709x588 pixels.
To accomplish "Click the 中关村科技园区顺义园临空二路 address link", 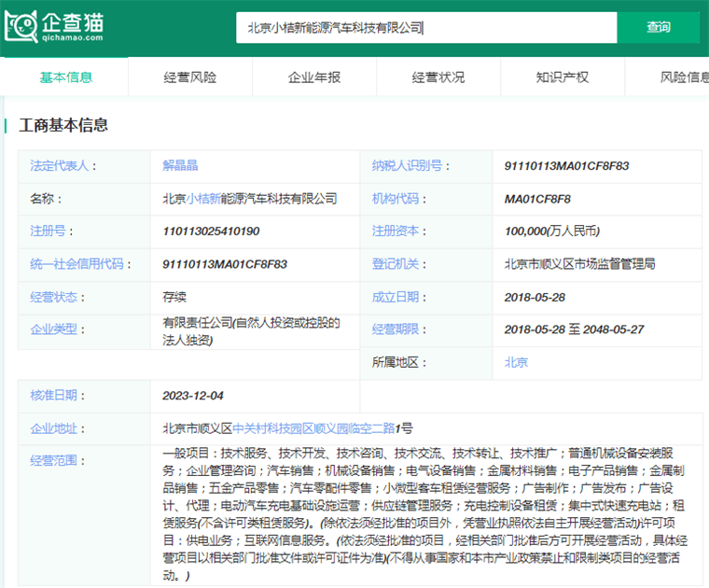I will point(312,428).
